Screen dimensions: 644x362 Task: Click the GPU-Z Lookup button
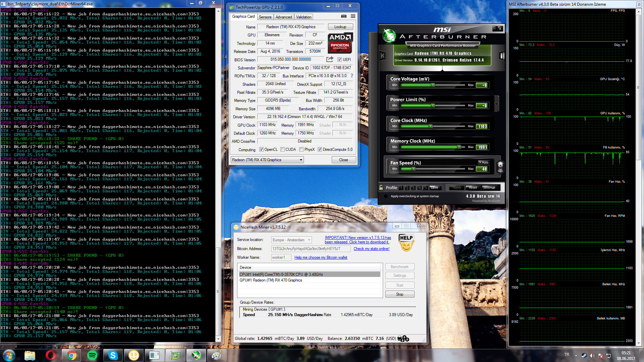click(340, 27)
